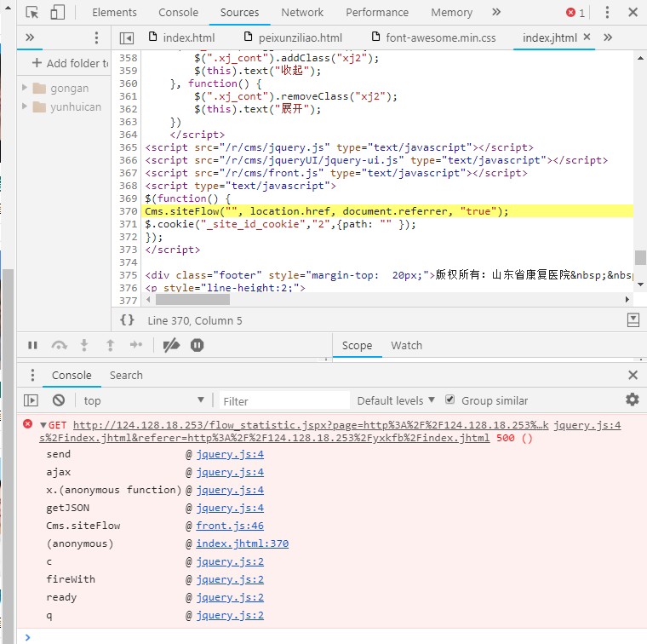Open the top context selector dropdown
647x644 pixels.
point(143,400)
